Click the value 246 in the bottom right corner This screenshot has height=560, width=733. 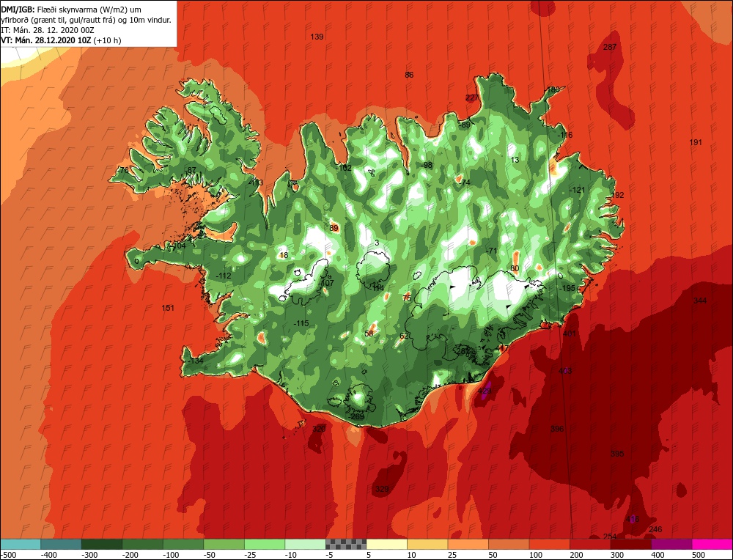point(655,530)
